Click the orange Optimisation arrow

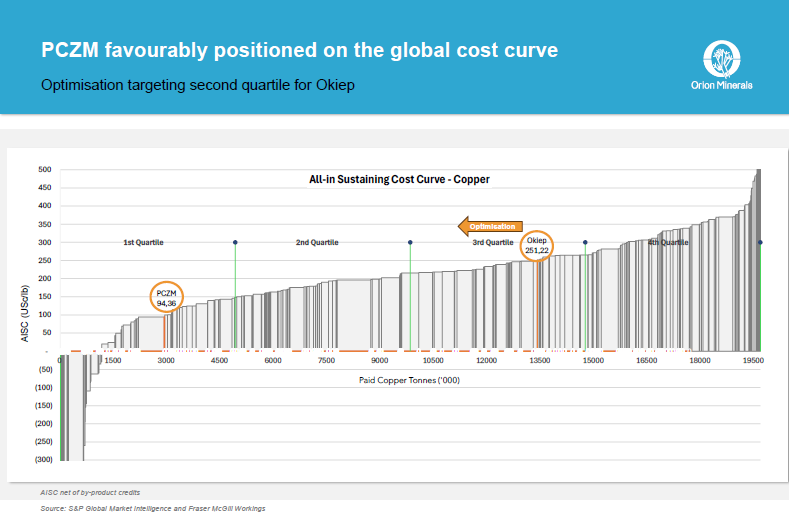(x=490, y=226)
